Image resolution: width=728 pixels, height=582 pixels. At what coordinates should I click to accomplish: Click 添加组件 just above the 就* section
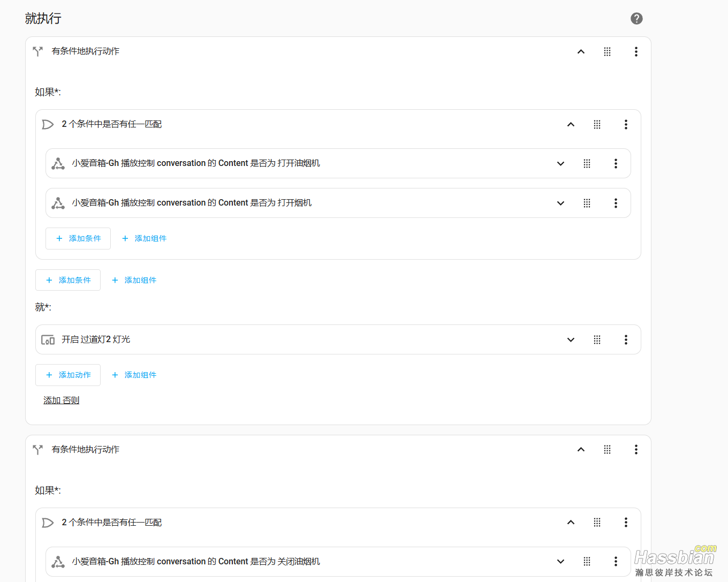click(134, 280)
